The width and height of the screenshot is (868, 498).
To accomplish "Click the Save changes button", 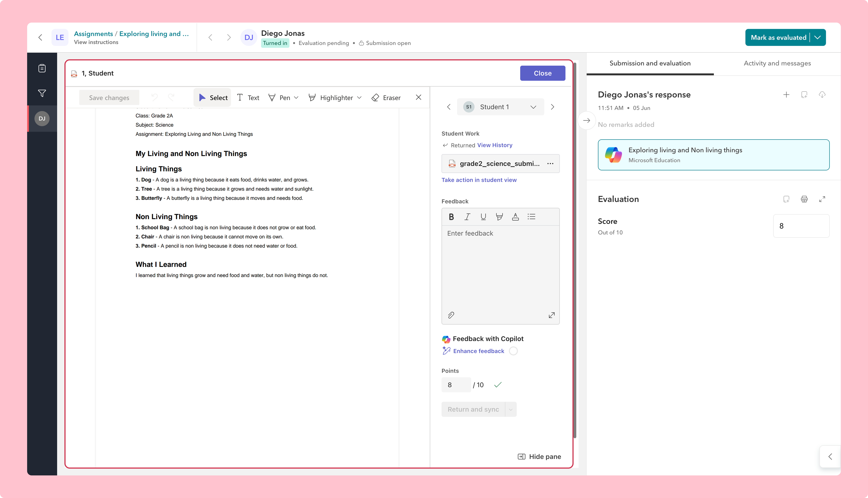I will point(109,98).
